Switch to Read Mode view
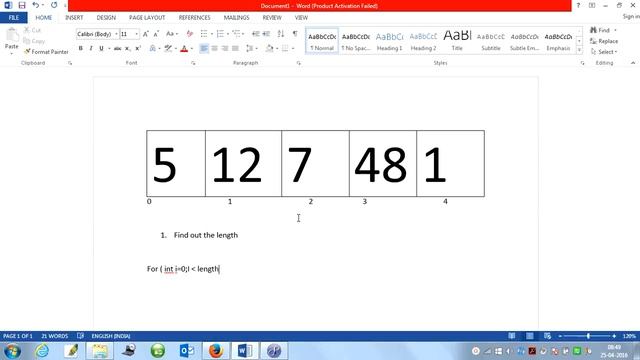The height and width of the screenshot is (360, 640). click(512, 336)
